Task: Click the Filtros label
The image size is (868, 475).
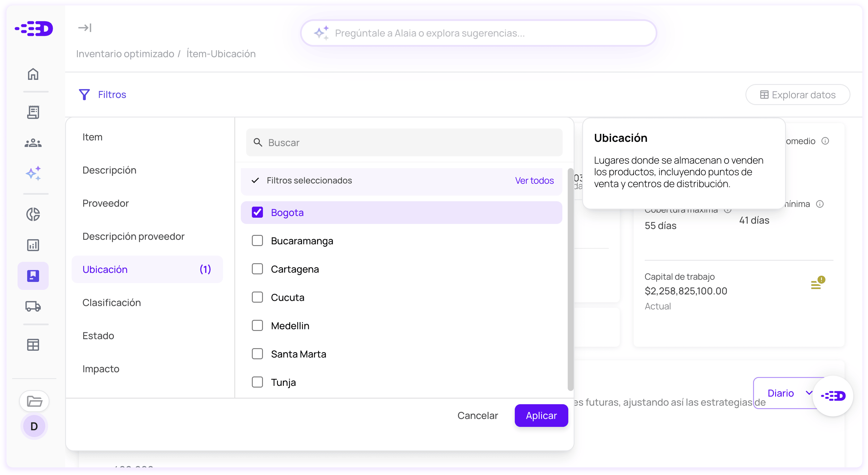Action: point(112,95)
